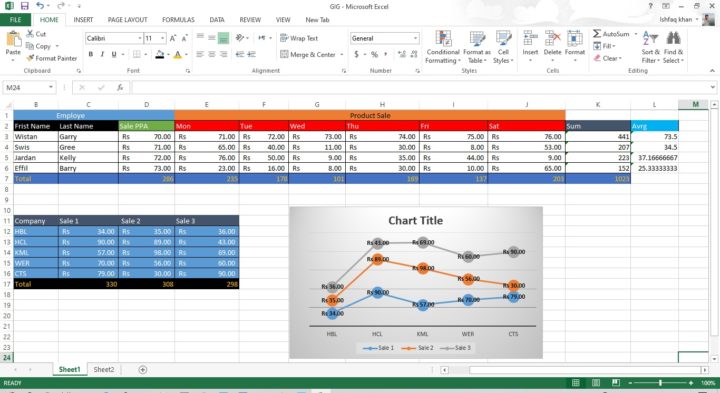The image size is (720, 393).
Task: Save workbook from quick access toolbar
Action: point(24,6)
